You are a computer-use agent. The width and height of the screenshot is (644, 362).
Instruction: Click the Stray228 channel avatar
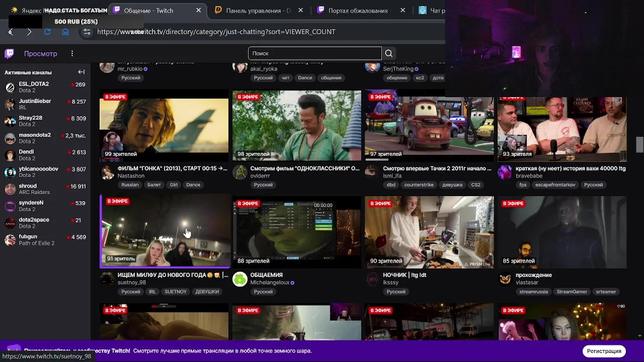pyautogui.click(x=10, y=121)
